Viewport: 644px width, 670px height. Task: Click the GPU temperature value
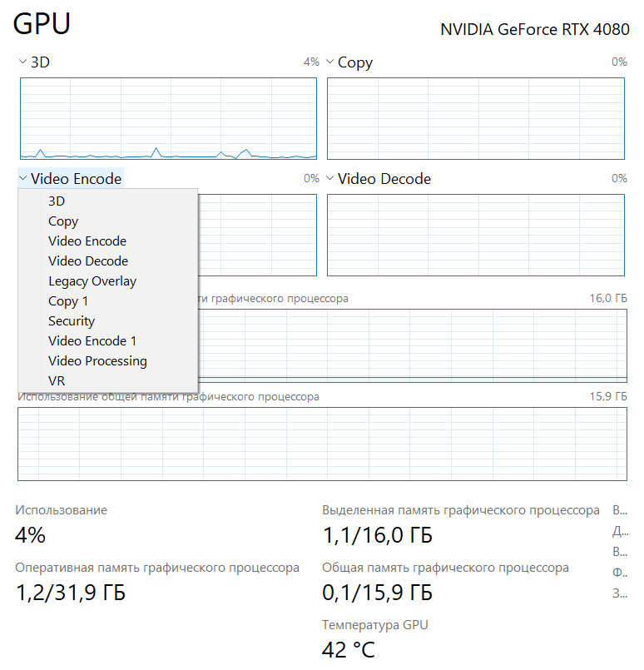click(349, 649)
